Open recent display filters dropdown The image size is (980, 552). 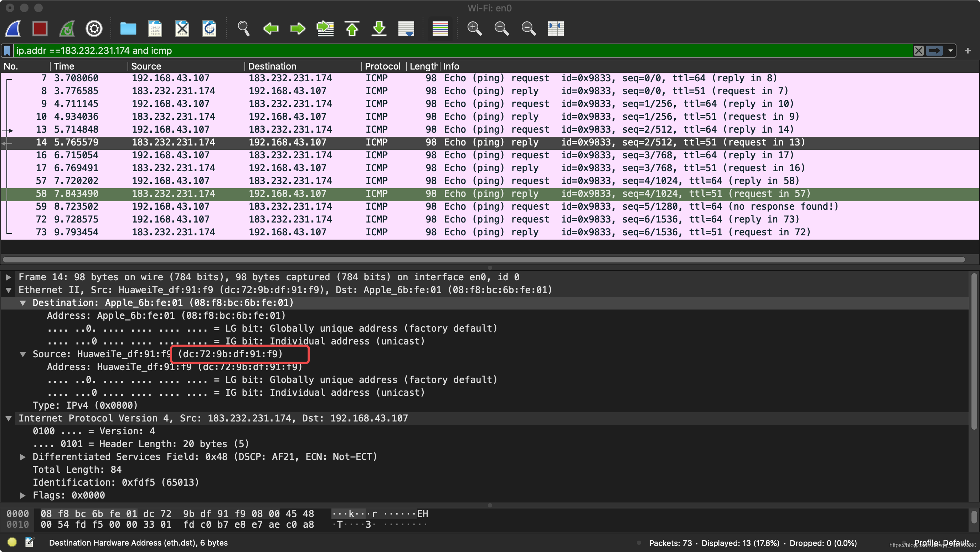(x=951, y=51)
